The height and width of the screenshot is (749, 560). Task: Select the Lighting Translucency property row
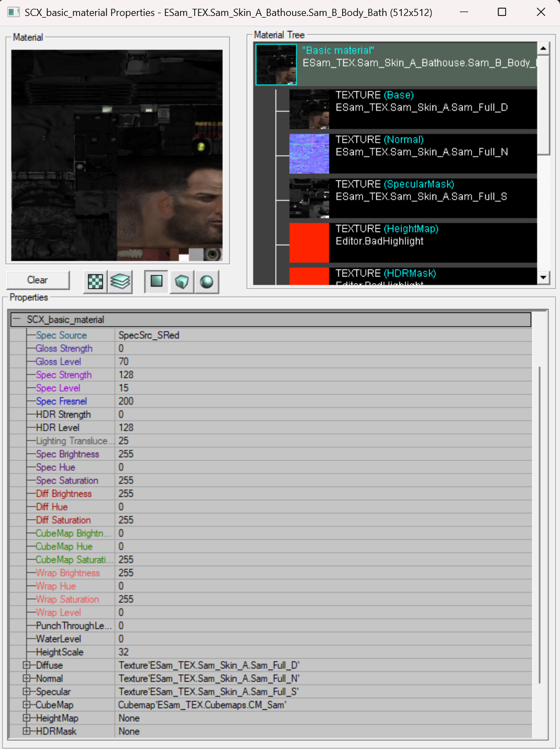[x=271, y=440]
